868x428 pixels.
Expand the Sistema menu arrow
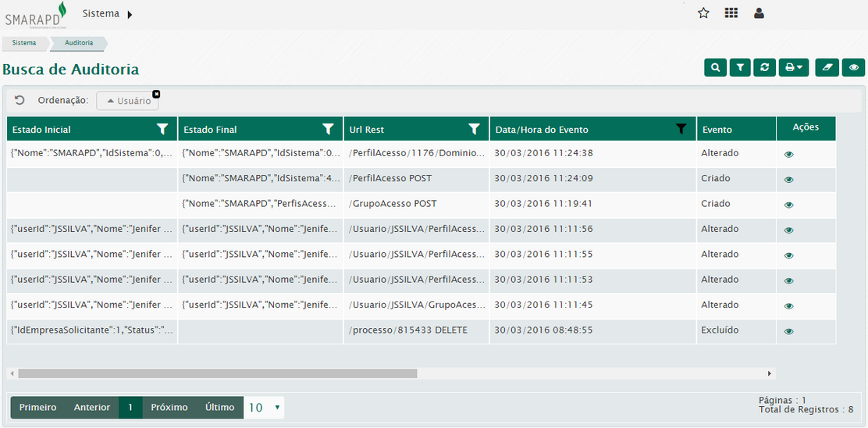[130, 14]
